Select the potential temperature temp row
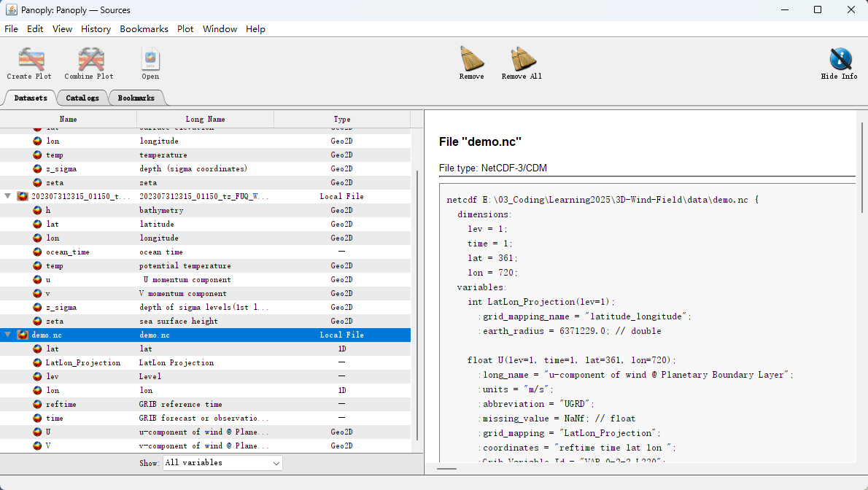Viewport: 868px width, 490px height. click(x=55, y=266)
